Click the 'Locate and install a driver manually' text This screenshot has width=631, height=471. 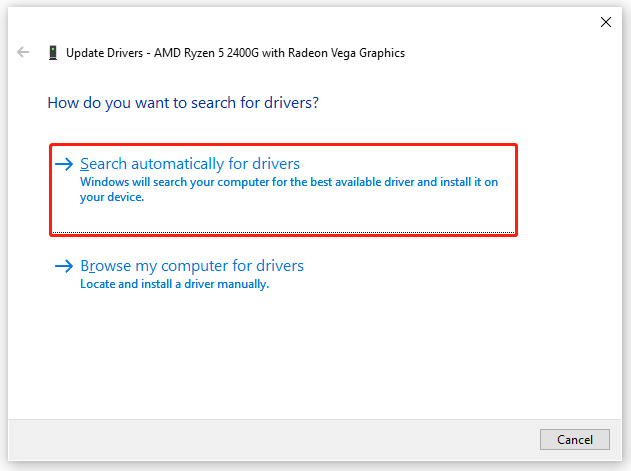(x=175, y=284)
